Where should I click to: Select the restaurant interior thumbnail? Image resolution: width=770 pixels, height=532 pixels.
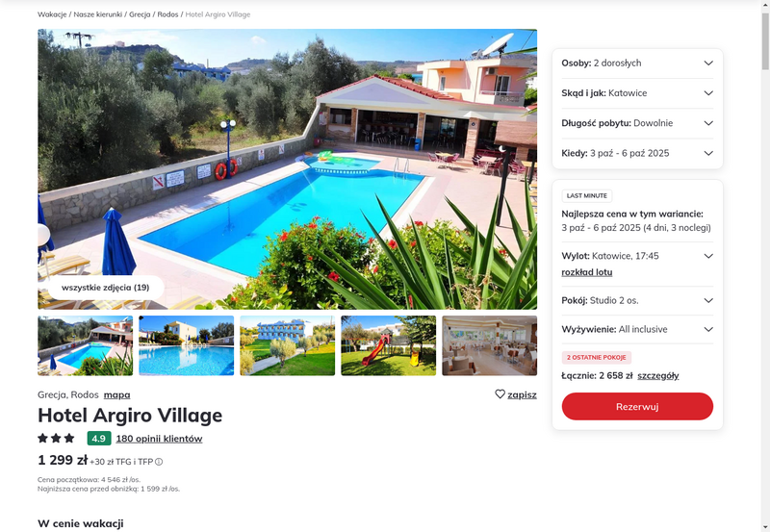click(490, 345)
